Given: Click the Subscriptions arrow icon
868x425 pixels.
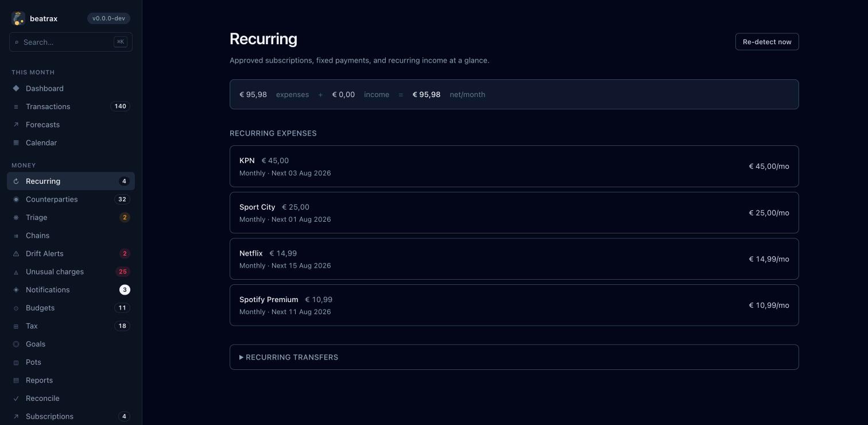Looking at the screenshot, I should point(16,416).
